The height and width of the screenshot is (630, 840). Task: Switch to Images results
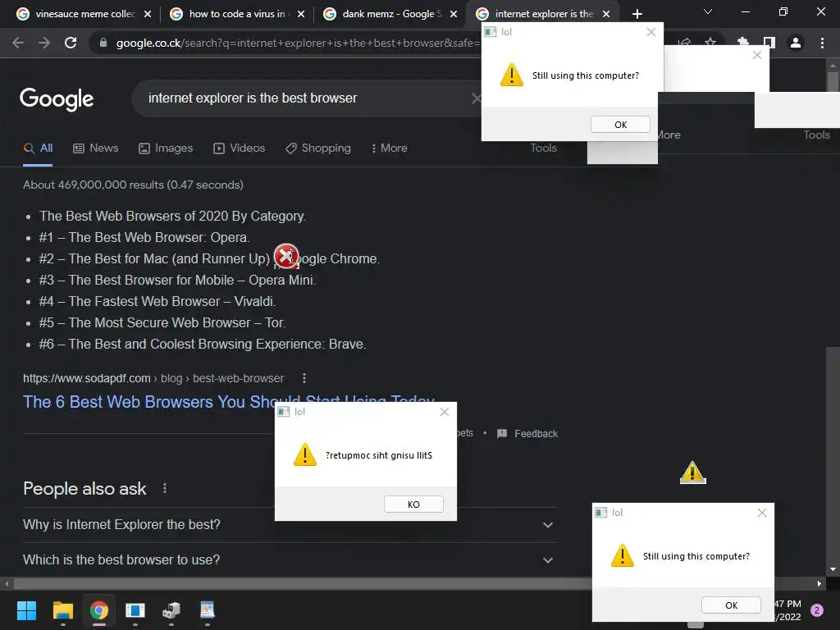pos(166,148)
